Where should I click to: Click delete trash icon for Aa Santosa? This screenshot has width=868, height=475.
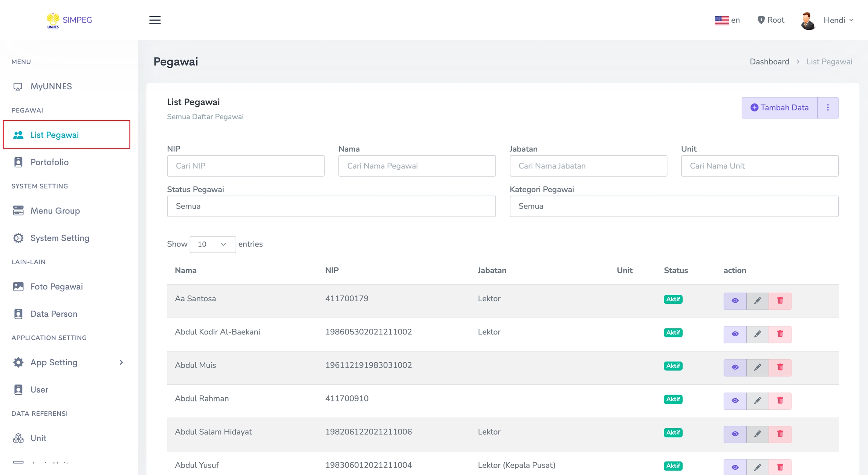[780, 300]
